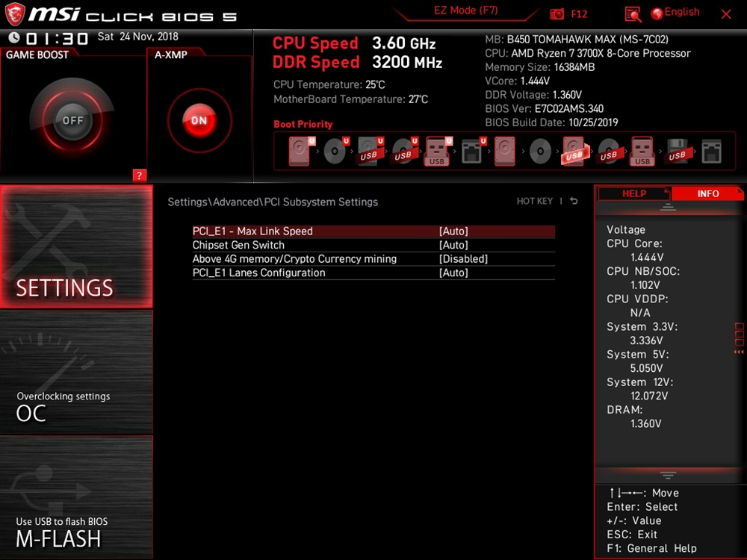Select the highlighted legacy USB hard disk icon
Screen dimensions: 747x560
(575, 151)
